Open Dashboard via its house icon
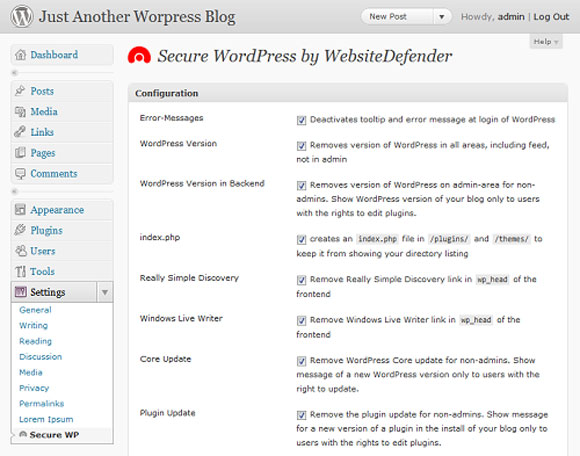The image size is (580, 456). [20, 55]
